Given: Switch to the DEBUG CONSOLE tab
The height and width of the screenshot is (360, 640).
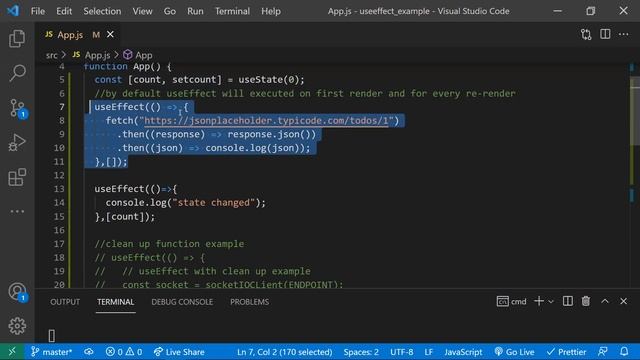Looking at the screenshot, I should click(182, 302).
